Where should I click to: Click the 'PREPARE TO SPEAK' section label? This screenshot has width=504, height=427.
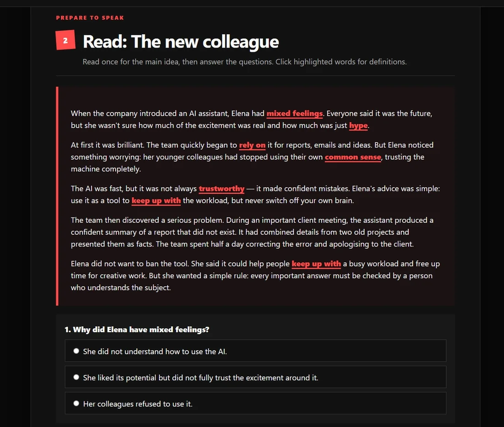point(90,18)
